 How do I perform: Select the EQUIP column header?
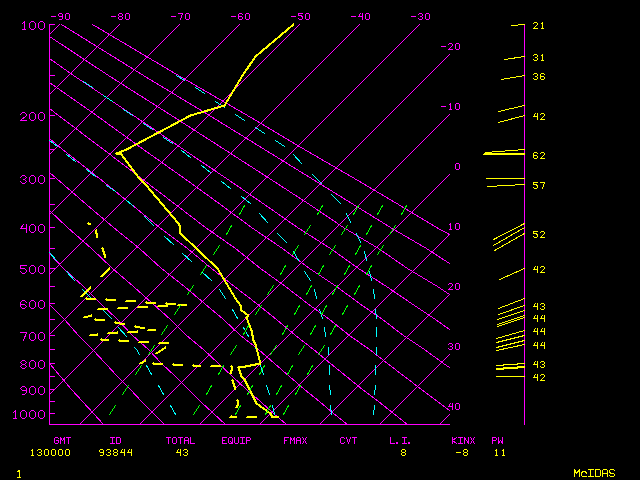tap(236, 440)
